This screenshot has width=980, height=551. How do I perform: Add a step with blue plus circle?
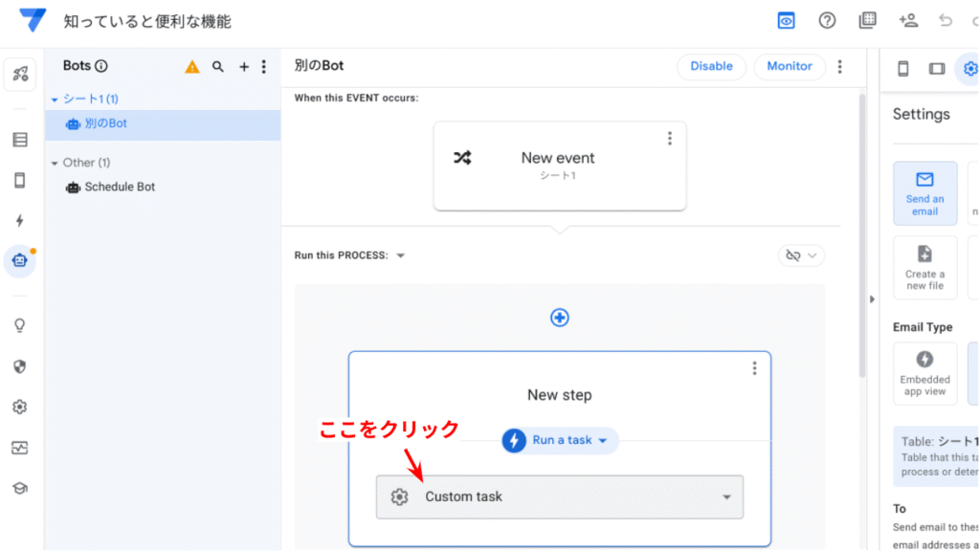pos(559,318)
